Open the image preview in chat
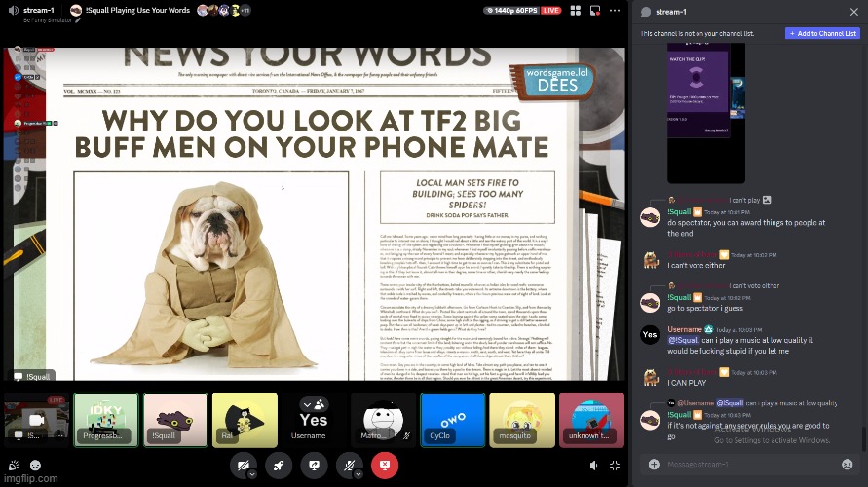This screenshot has width=868, height=487. pos(706,113)
